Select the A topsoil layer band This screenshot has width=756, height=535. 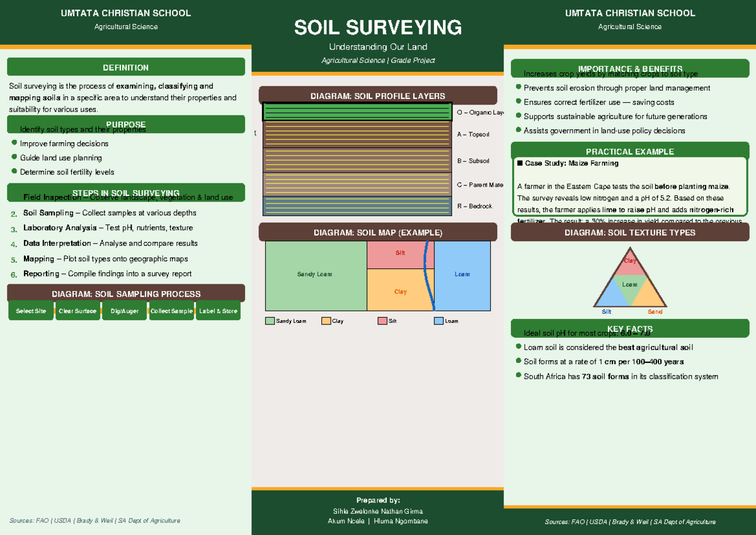(357, 134)
